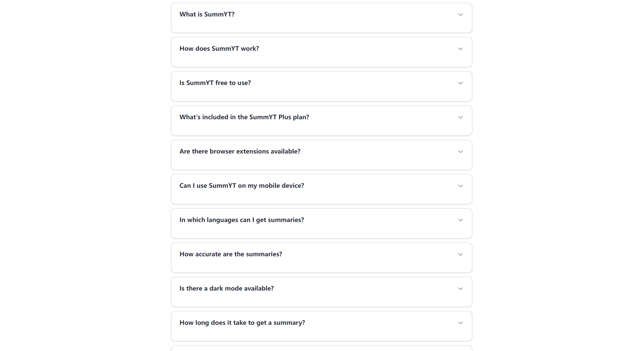Click 'What's included in the SummYT Plus plan?' text
The image size is (644, 351).
pyautogui.click(x=244, y=117)
